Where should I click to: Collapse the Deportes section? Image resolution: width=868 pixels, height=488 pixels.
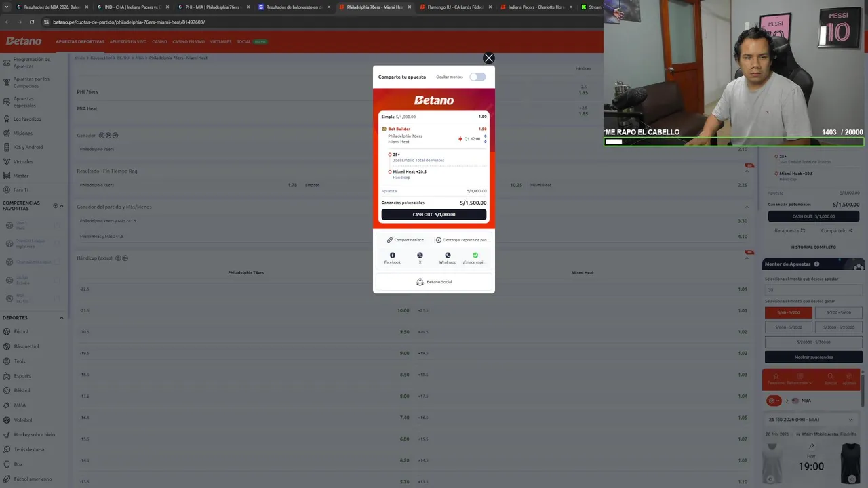coord(61,317)
